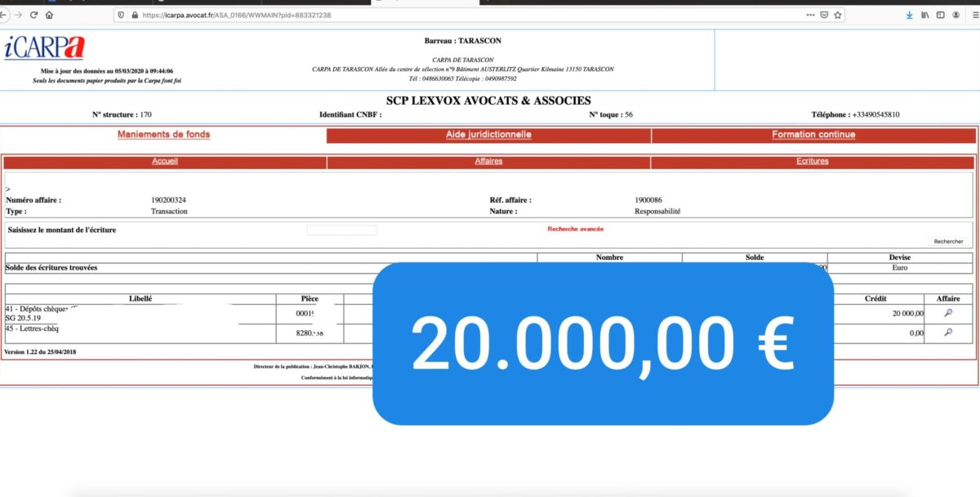Click the Type value Transaction
This screenshot has height=497, width=980.
point(169,211)
